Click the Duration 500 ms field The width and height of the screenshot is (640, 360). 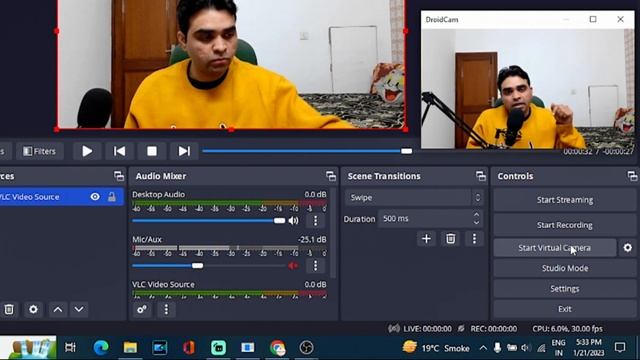424,219
